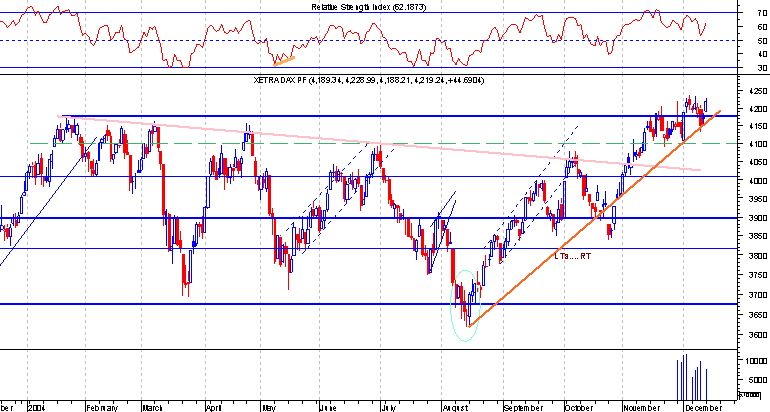This screenshot has width=770, height=412.
Task: Click the short orange line on the RSI in May
Action: (x=284, y=61)
